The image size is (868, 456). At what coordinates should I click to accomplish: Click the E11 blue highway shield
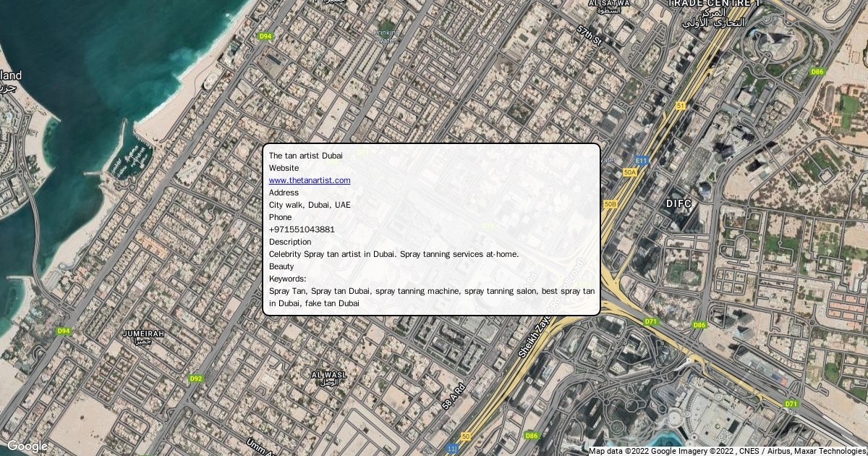point(641,160)
